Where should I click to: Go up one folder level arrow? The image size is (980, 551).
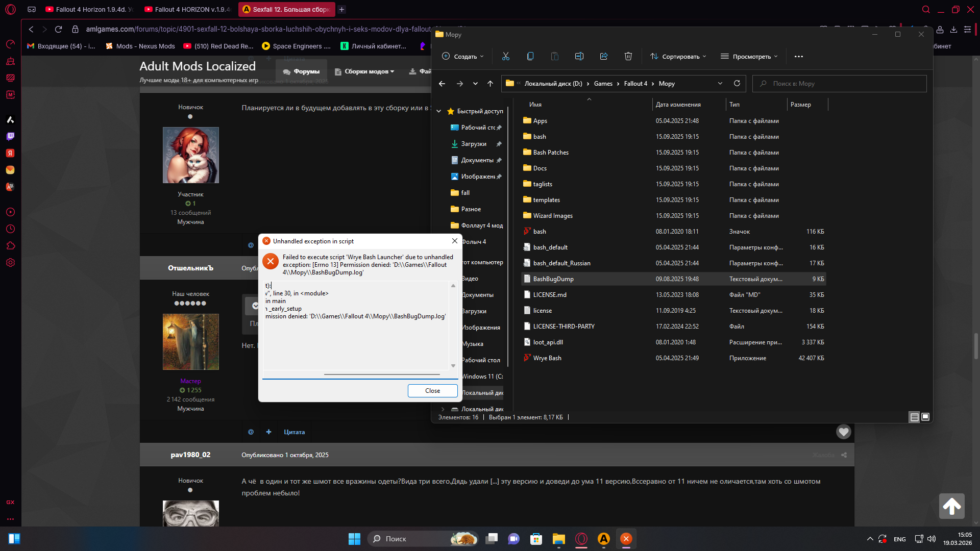coord(490,83)
